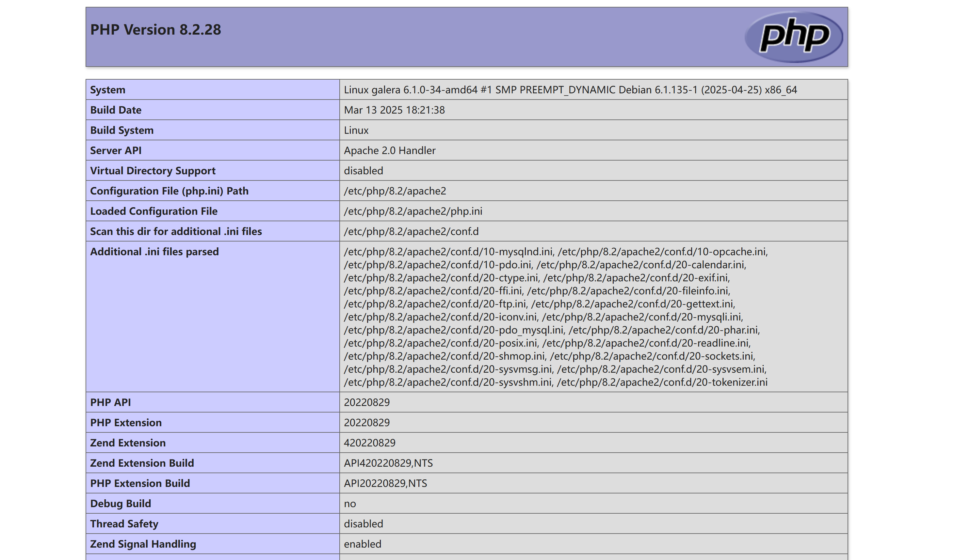Select the 'Mar 13 2025 18:21:38' value
971x560 pixels.
pyautogui.click(x=394, y=110)
